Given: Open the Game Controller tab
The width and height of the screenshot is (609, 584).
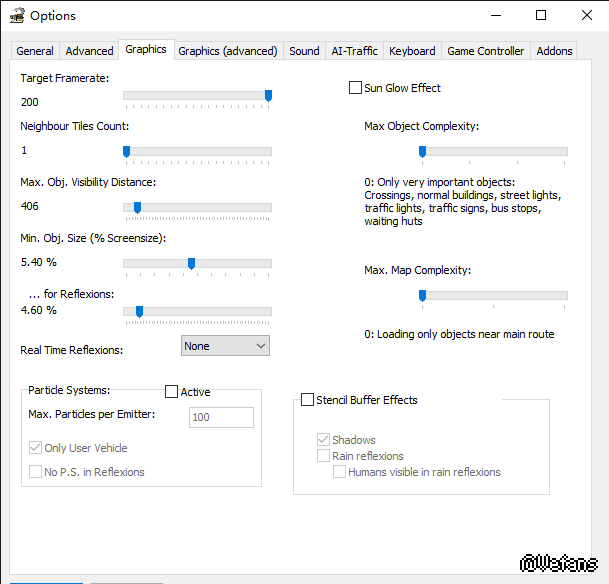Looking at the screenshot, I should tap(485, 51).
